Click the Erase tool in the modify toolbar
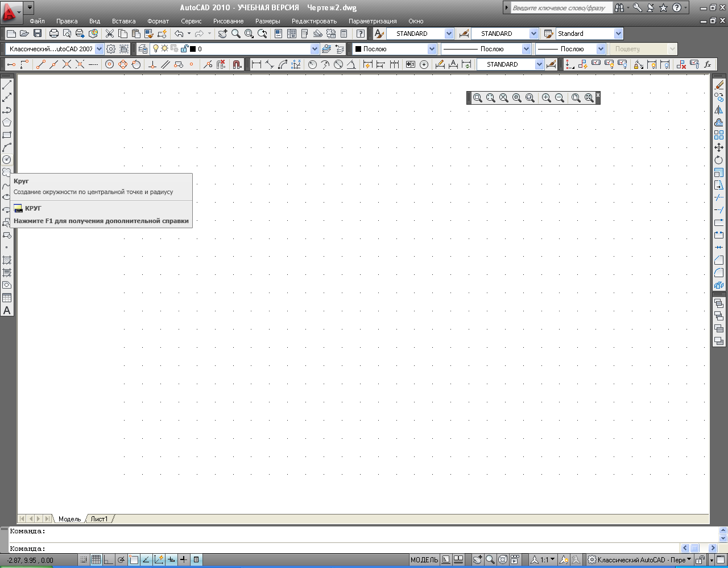728x568 pixels. 719,85
